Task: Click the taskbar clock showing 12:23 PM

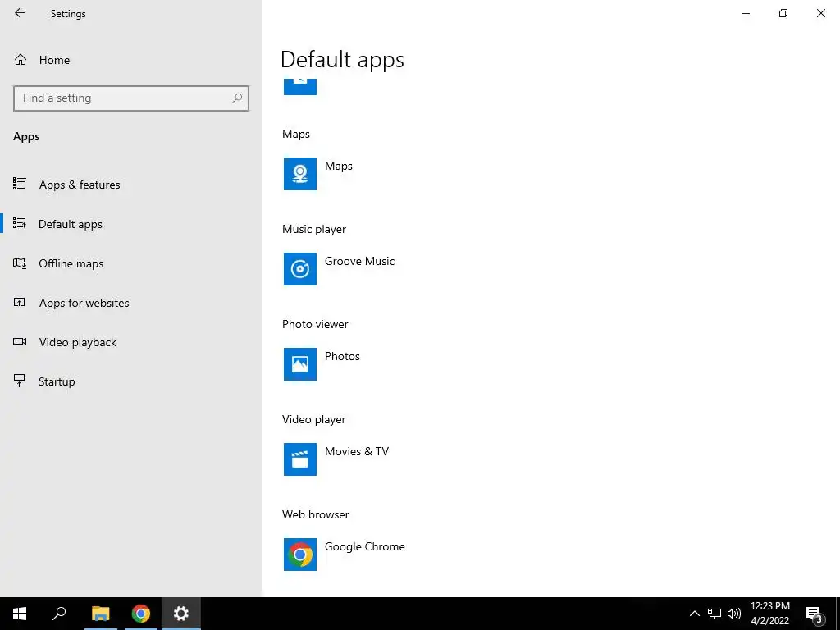Action: tap(769, 614)
